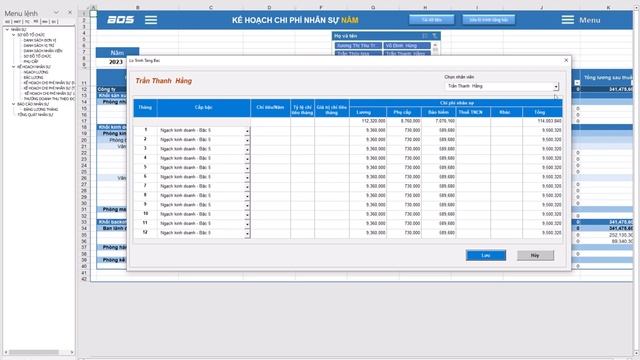The height and width of the screenshot is (360, 640).
Task: Click the BOS logo in the header
Action: point(120,20)
